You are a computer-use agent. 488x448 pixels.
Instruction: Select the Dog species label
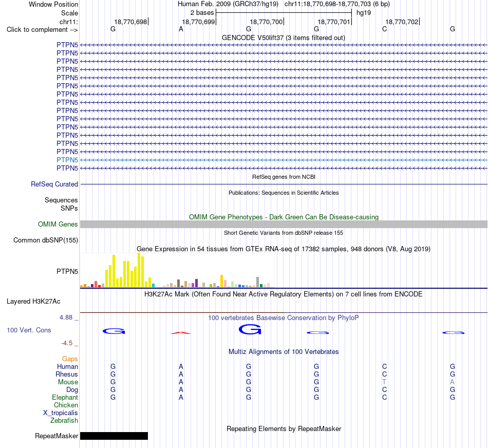(x=72, y=390)
